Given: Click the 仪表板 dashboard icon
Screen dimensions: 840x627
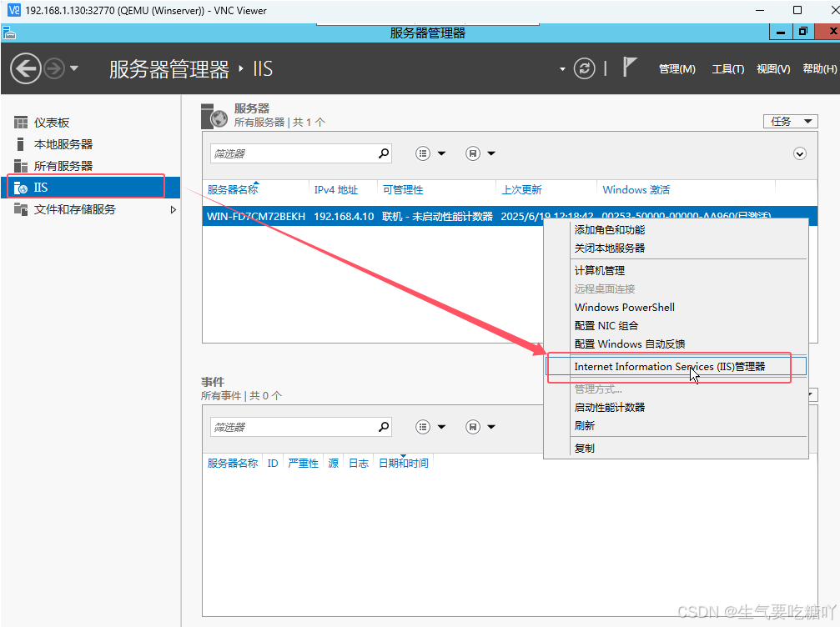Looking at the screenshot, I should tap(20, 123).
